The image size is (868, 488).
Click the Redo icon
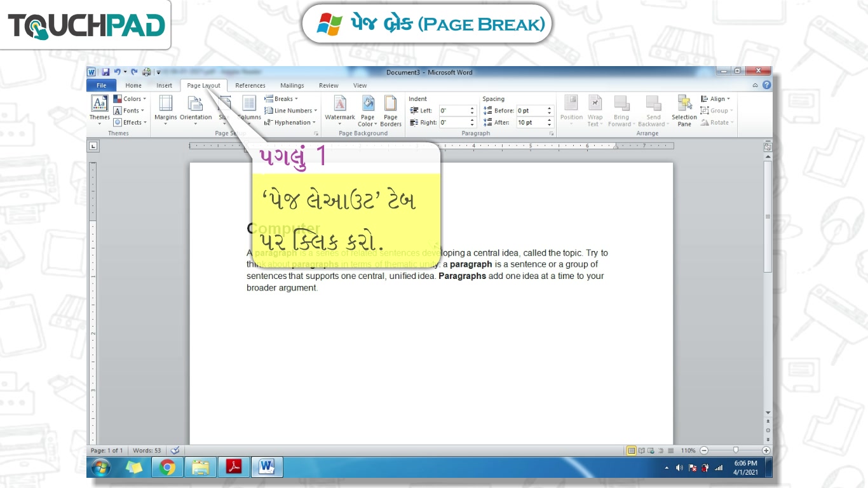point(134,72)
